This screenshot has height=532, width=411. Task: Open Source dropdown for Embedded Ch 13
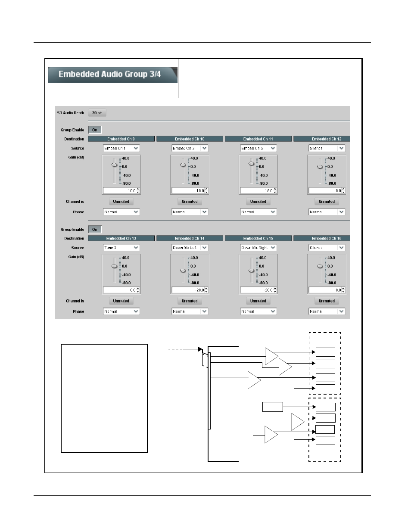[121, 248]
